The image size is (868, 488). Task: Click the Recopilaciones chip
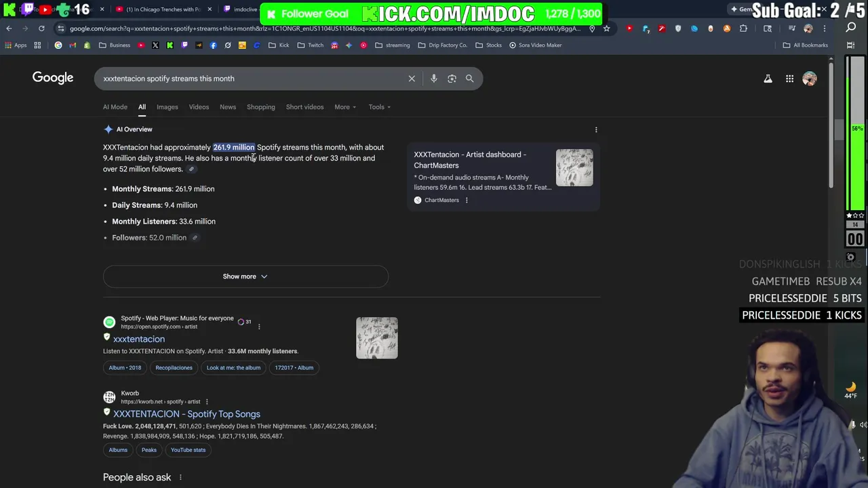tap(174, 368)
